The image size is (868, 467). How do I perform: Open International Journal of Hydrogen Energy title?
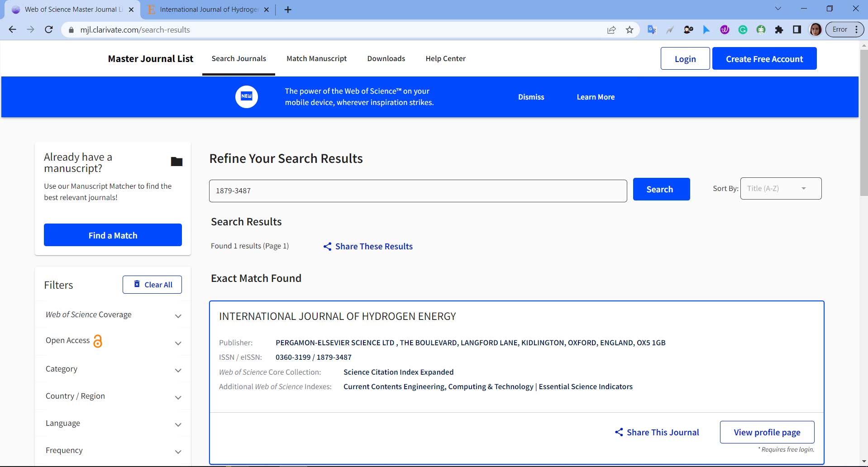coord(337,316)
